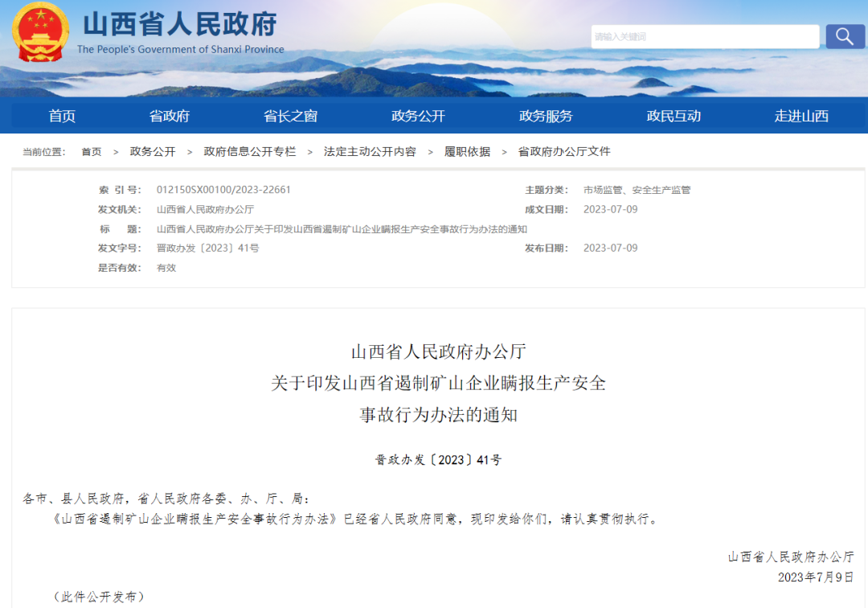The image size is (868, 608).
Task: Click 政务公开 breadcrumb link
Action: [x=153, y=152]
